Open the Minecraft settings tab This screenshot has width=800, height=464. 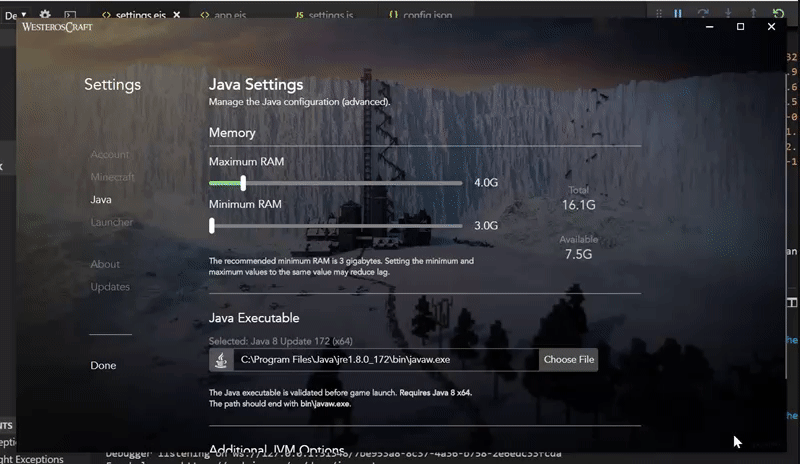[112, 177]
